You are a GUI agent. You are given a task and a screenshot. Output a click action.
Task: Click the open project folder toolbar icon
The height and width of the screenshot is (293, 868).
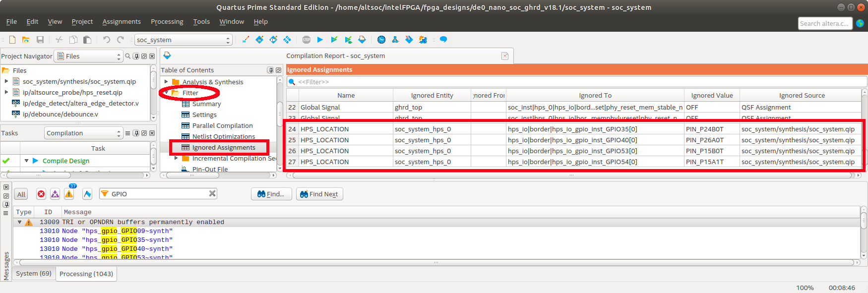[26, 40]
